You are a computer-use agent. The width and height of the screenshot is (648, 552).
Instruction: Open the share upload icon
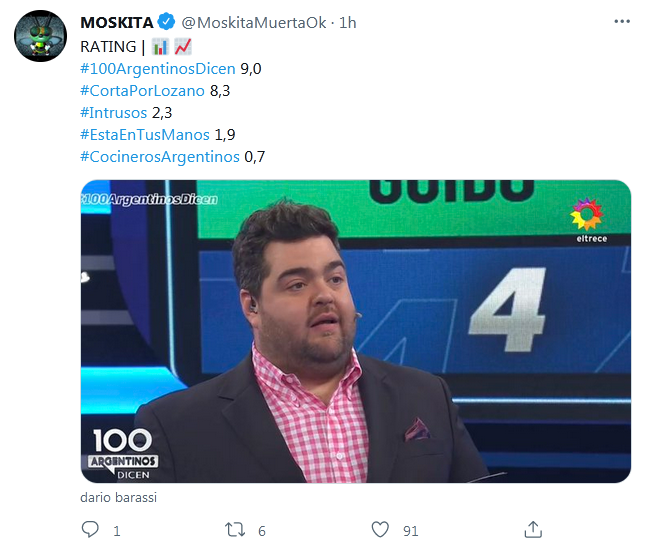click(x=533, y=530)
